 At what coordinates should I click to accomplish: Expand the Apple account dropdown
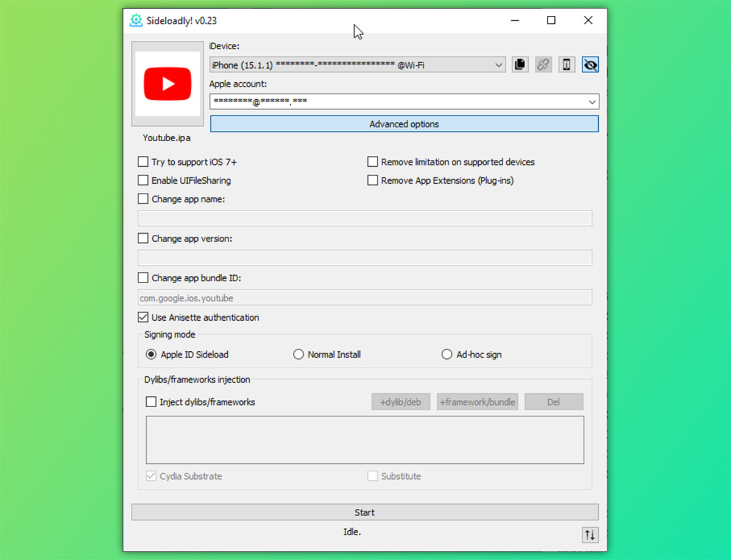pyautogui.click(x=592, y=102)
